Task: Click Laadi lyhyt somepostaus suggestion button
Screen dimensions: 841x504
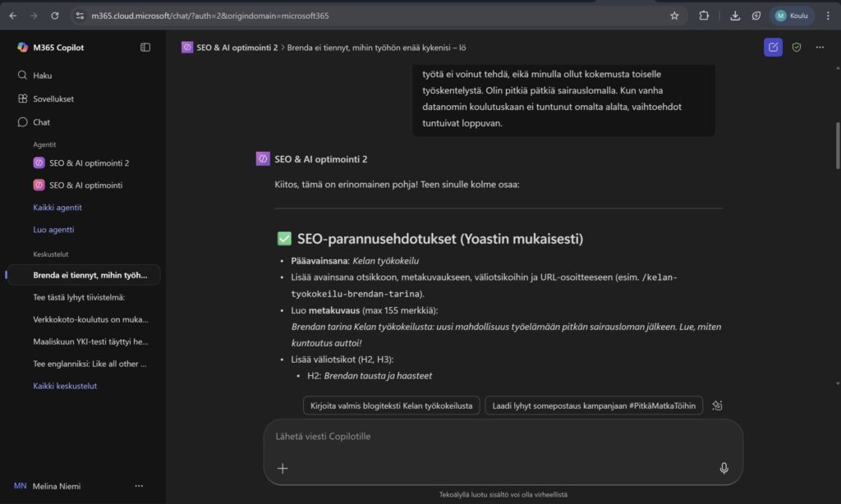Action: pyautogui.click(x=594, y=405)
